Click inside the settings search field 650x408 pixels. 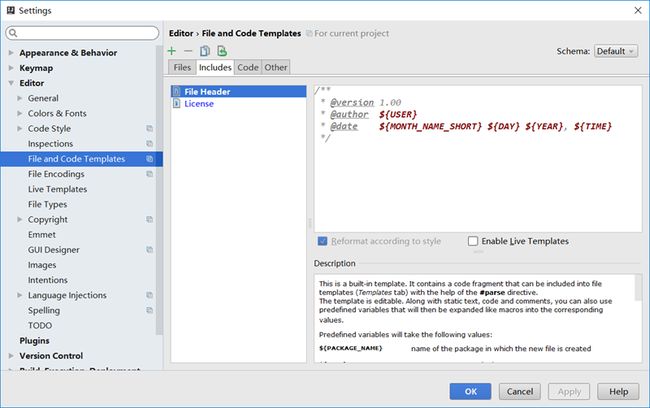click(x=82, y=33)
